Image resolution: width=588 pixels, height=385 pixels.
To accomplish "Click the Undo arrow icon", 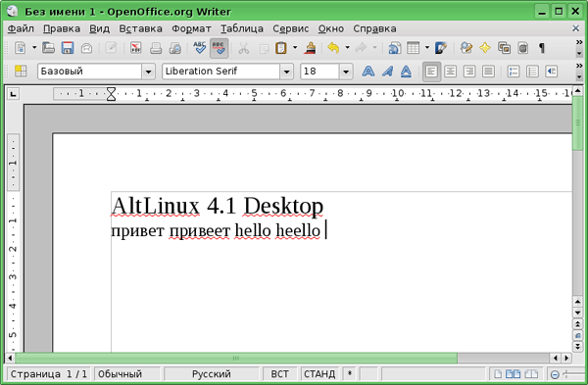I will click(x=334, y=48).
